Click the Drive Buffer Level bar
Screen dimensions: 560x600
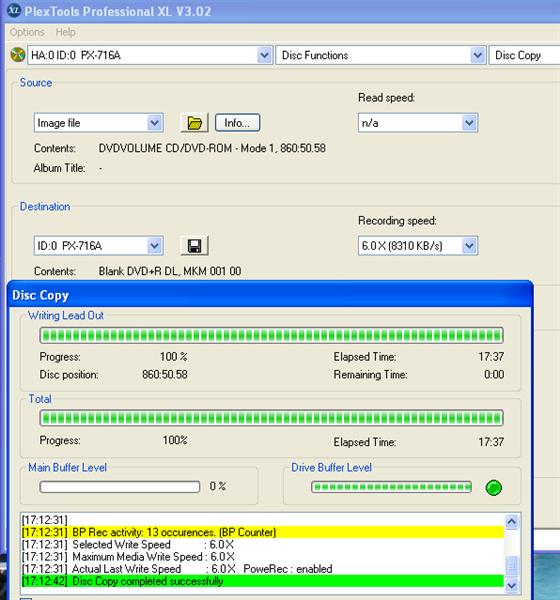tap(391, 487)
